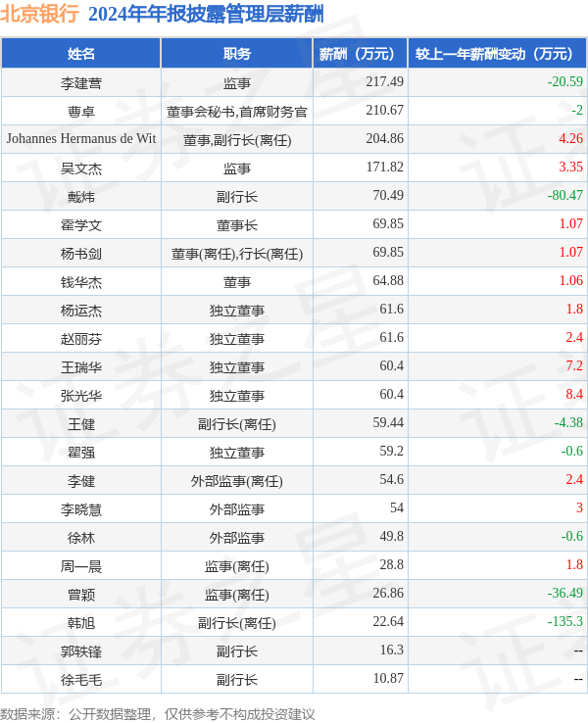
Task: Click salary value 28.8
Action: (392, 565)
